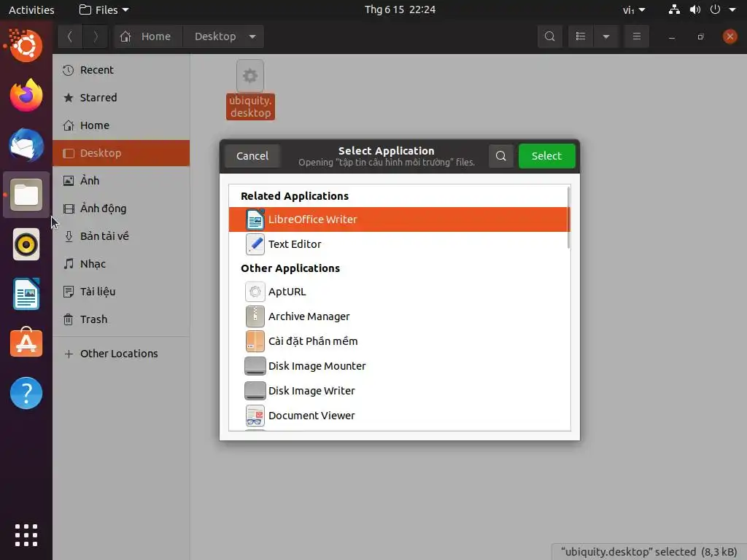Open Ảnh folder in the sidebar

click(x=121, y=181)
